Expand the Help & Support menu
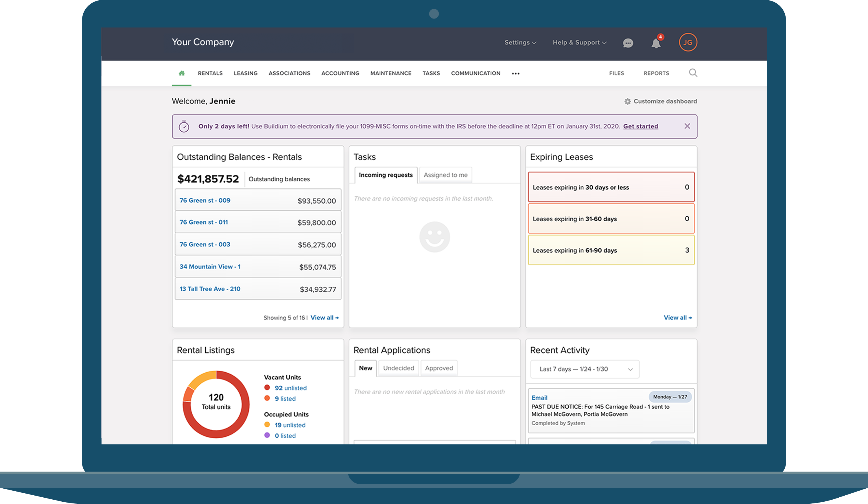This screenshot has width=868, height=504. (x=579, y=42)
